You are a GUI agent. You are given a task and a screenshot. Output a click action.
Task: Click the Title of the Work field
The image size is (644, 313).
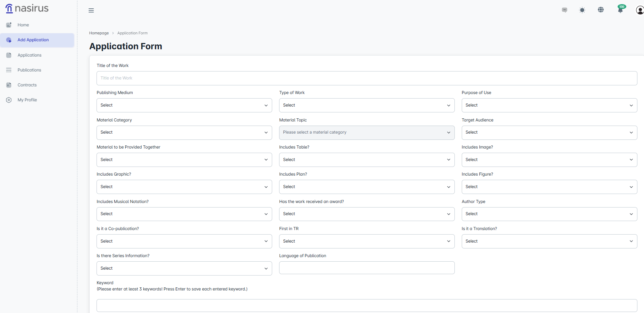[367, 78]
